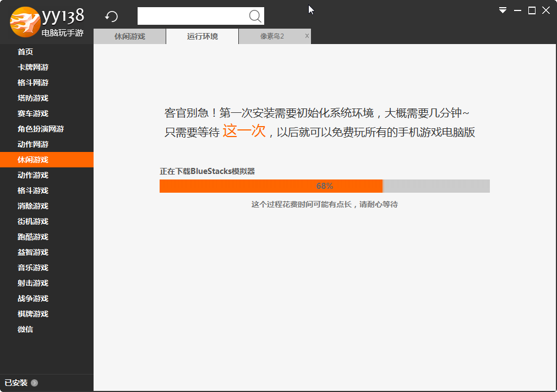557x392 pixels.
Task: Select 动作网游 category
Action: tap(47, 144)
